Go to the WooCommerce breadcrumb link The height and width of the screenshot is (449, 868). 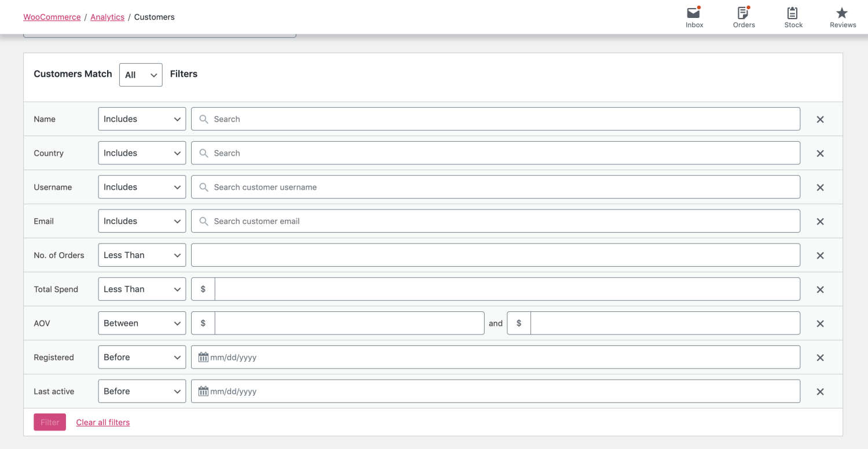tap(52, 17)
